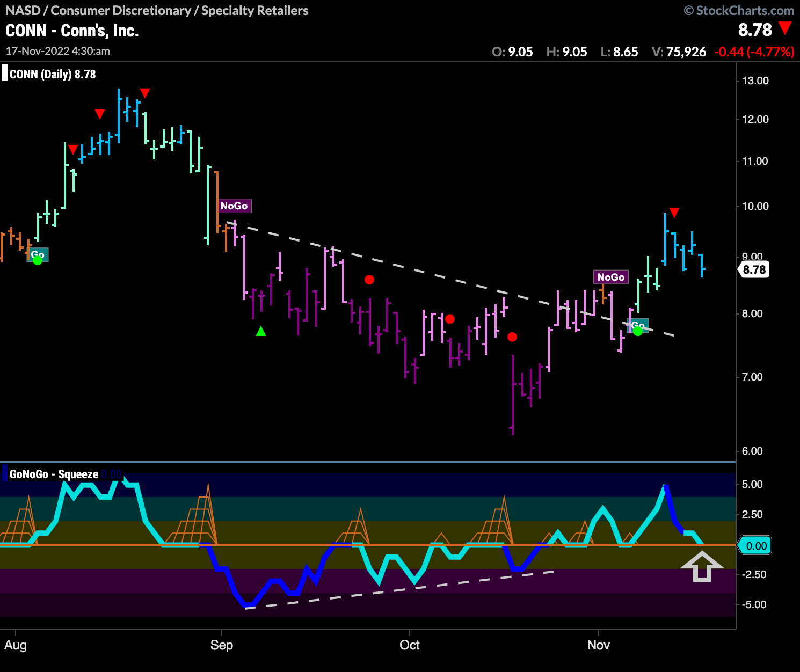Select the September NoGo label
800x672 pixels.
(235, 206)
